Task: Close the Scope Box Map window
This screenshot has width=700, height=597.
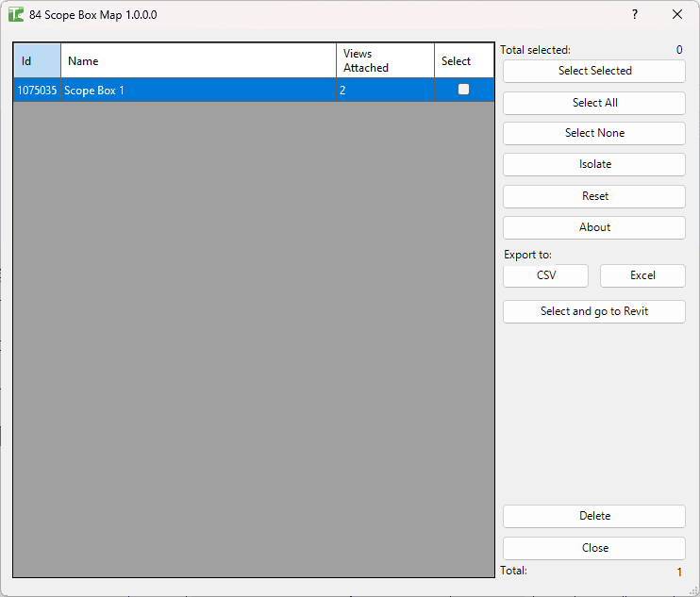Action: coord(676,15)
